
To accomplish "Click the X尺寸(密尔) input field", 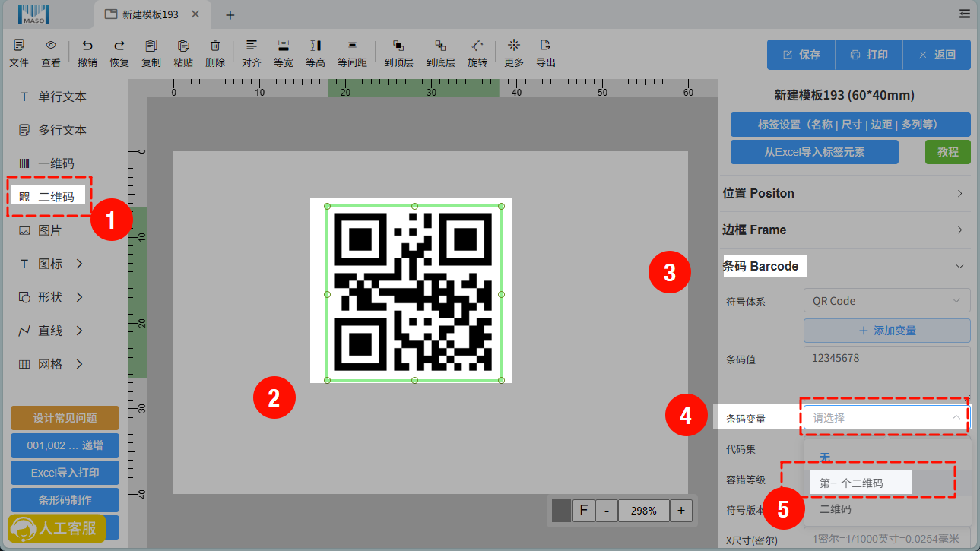I will 887,539.
